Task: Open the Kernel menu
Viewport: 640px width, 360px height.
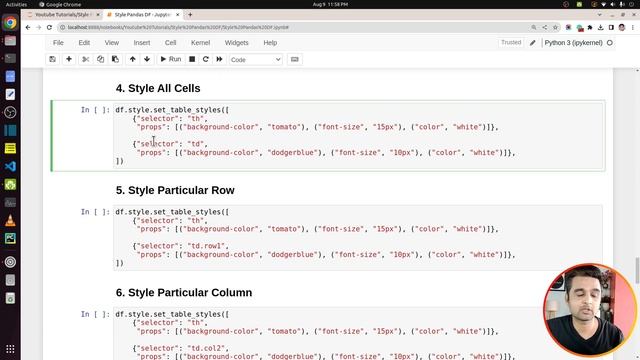Action: (x=200, y=42)
